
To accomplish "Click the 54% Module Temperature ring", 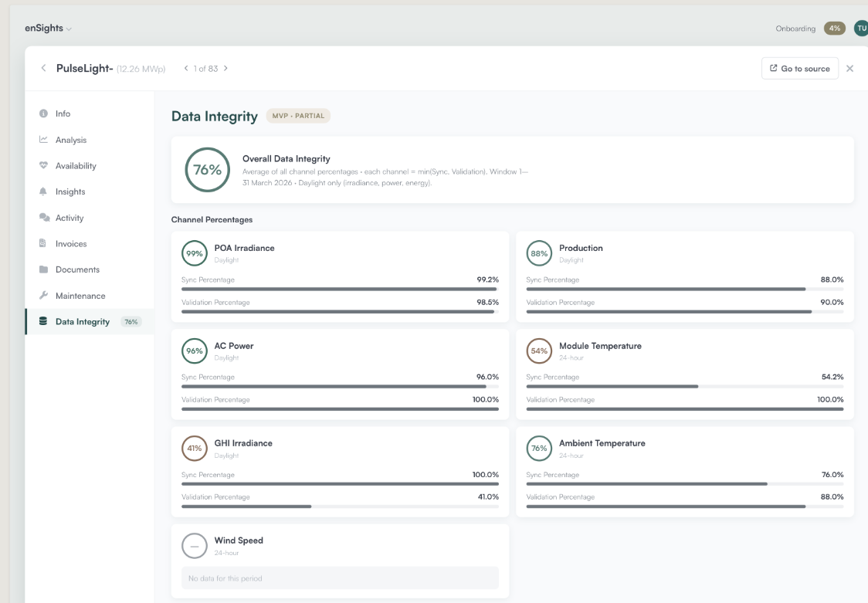I will tap(539, 351).
